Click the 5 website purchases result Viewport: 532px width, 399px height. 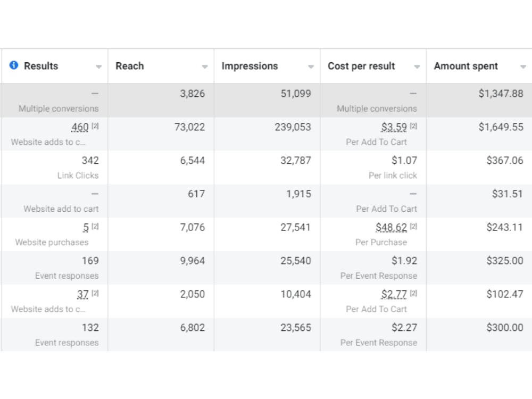86,227
